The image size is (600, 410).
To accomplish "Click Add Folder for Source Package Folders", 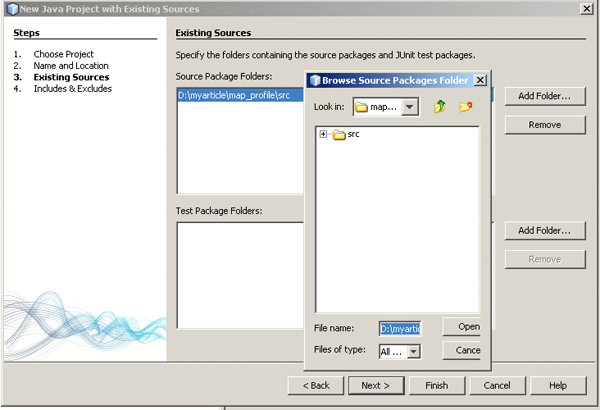I will [x=544, y=96].
